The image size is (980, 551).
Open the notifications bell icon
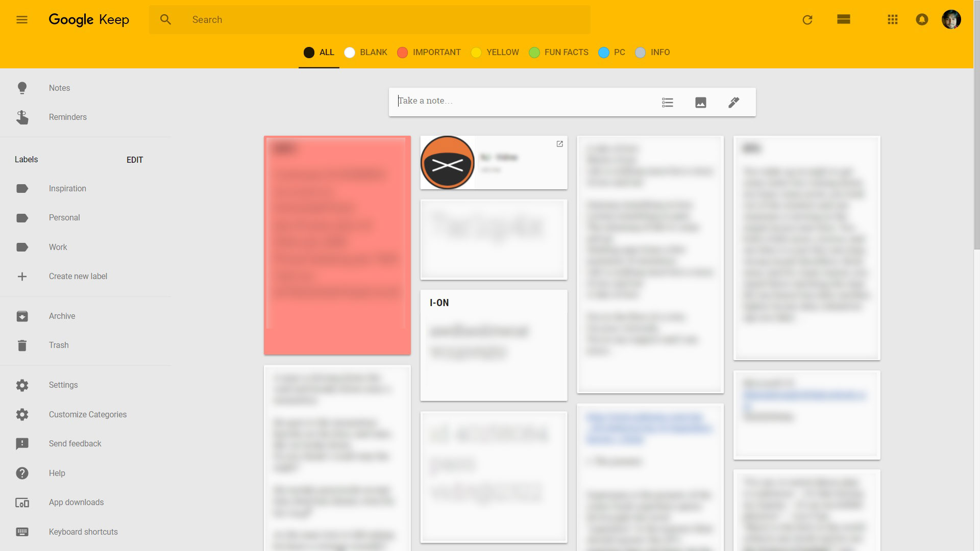click(922, 19)
